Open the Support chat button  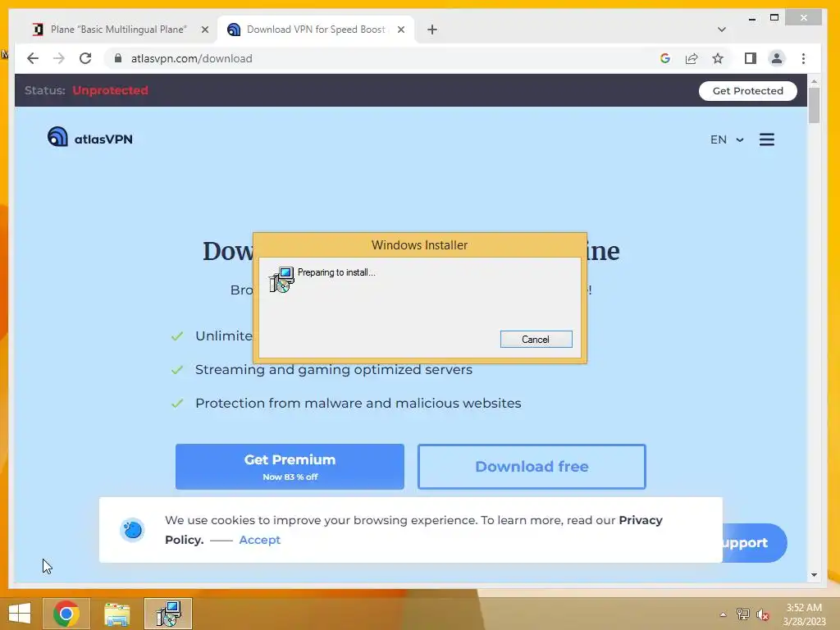755,543
